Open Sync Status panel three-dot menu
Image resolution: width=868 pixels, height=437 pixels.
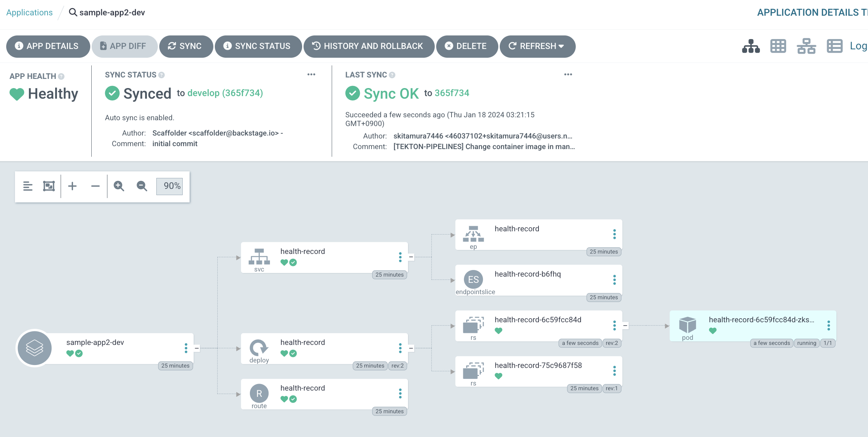[x=311, y=75]
